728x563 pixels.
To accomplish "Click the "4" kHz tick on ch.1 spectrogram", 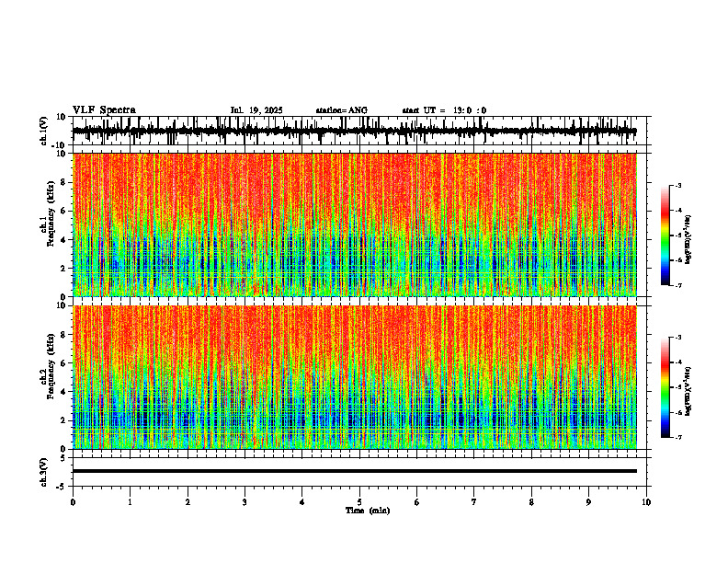I will pyautogui.click(x=64, y=240).
